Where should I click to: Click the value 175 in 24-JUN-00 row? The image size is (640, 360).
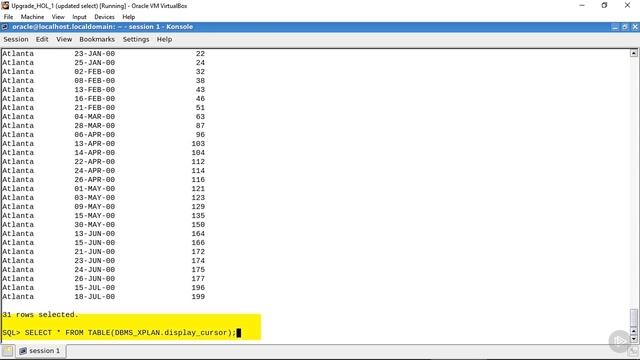[x=198, y=269]
